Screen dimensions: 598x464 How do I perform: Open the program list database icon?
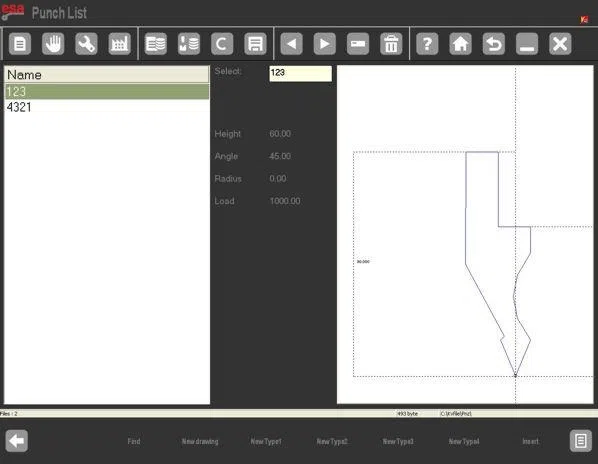[x=156, y=44]
